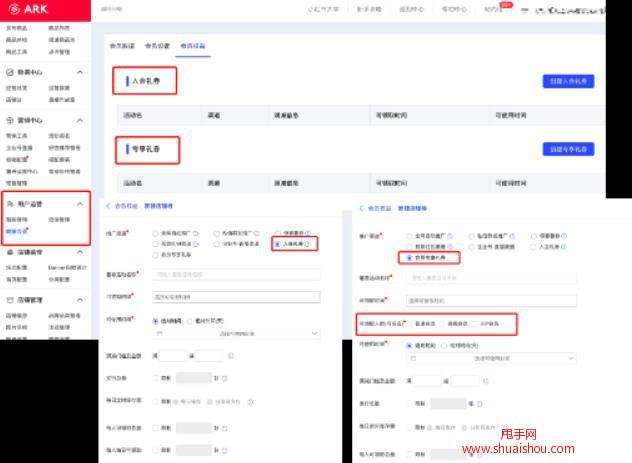This screenshot has width=632, height=463.
Task: Choose first usable-time radio in left form
Action: [155, 321]
